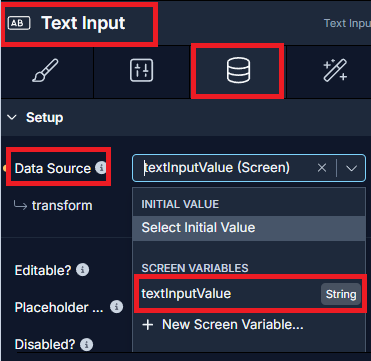
Task: Show info for Editable?
Action: point(82,270)
